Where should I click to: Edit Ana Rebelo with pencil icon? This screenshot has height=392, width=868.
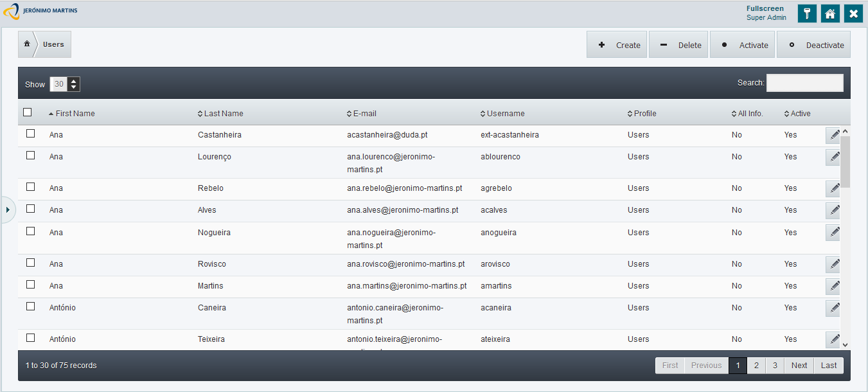tap(833, 188)
